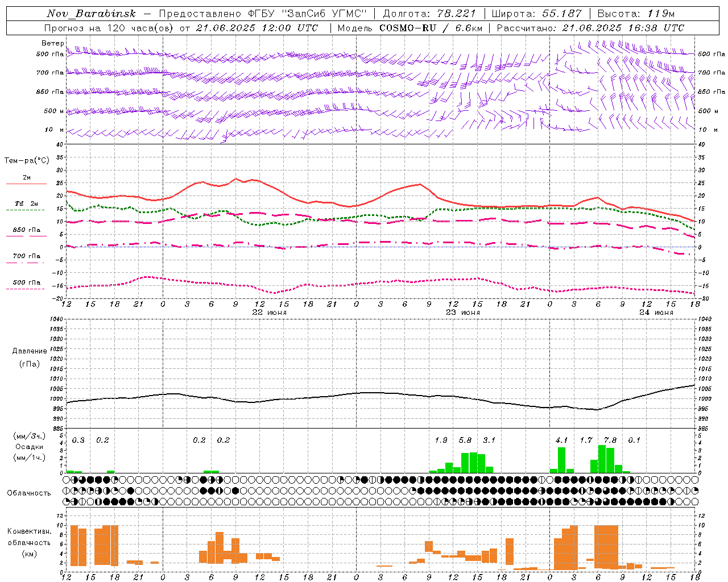This screenshot has height=582, width=728.
Task: Click the '(мм/3ч.)' precipitation unit label
Action: click(29, 436)
